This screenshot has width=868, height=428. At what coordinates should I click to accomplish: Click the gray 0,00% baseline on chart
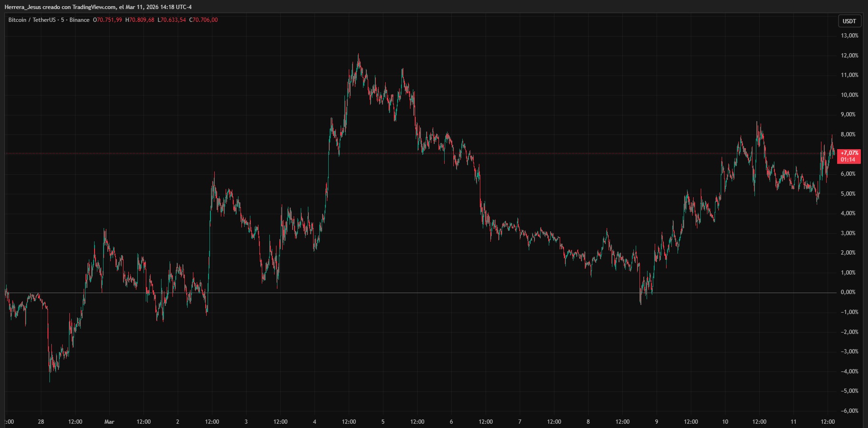pos(380,293)
